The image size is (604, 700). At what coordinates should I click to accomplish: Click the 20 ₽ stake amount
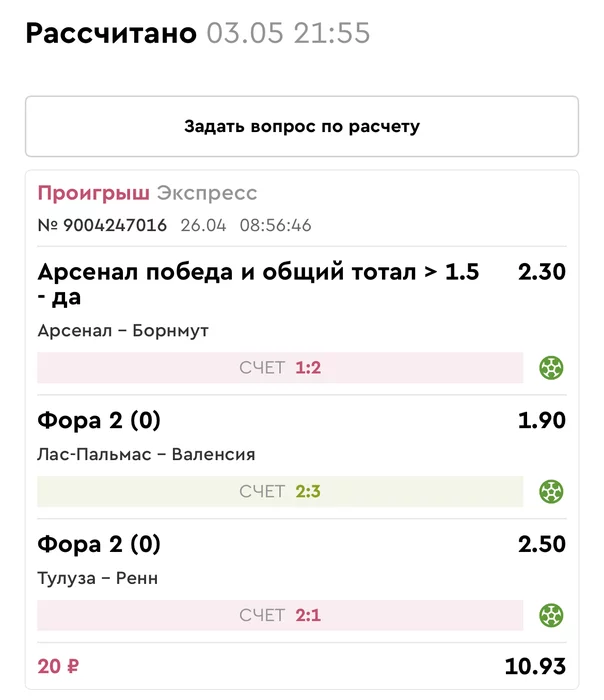coord(58,667)
